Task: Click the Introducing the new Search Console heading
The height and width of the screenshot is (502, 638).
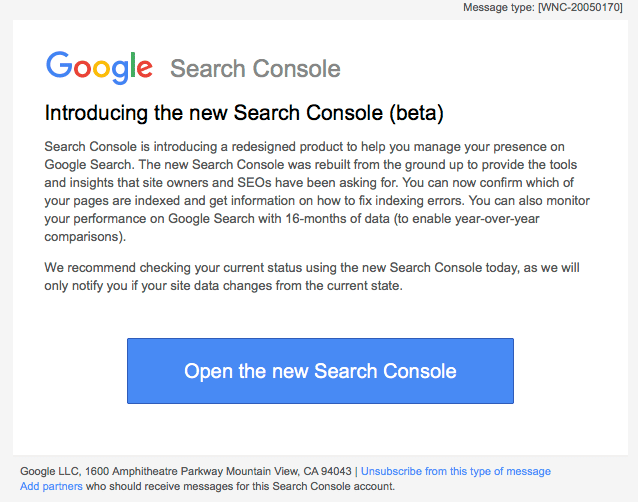Action: click(244, 113)
